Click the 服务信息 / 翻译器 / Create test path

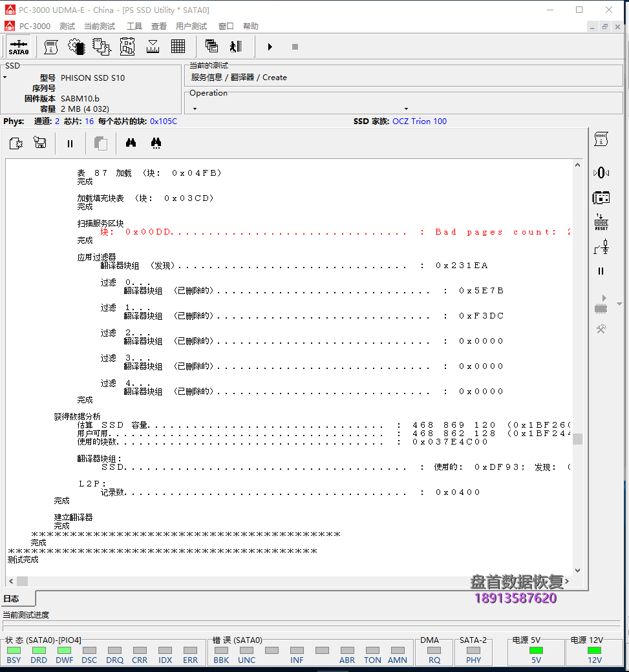coord(239,78)
